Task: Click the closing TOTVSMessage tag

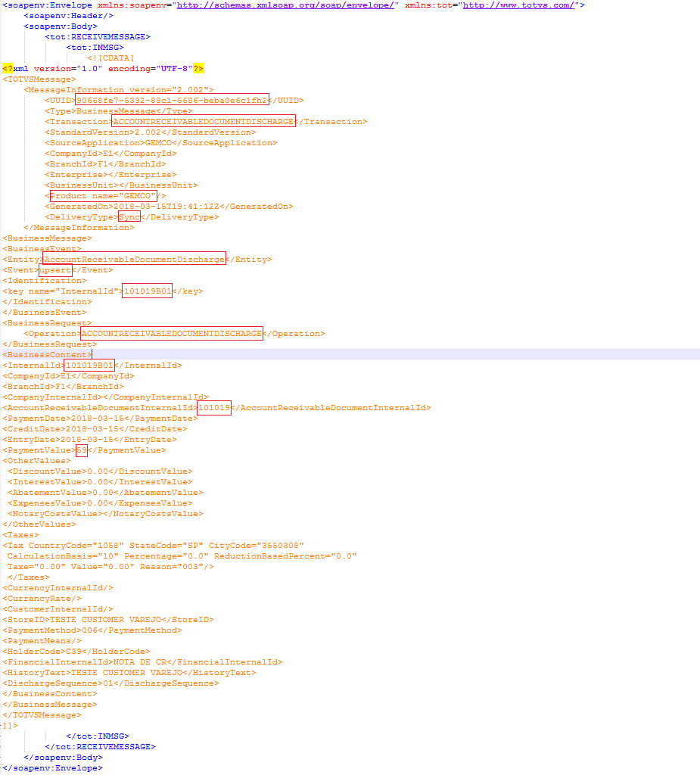Action: pyautogui.click(x=42, y=715)
